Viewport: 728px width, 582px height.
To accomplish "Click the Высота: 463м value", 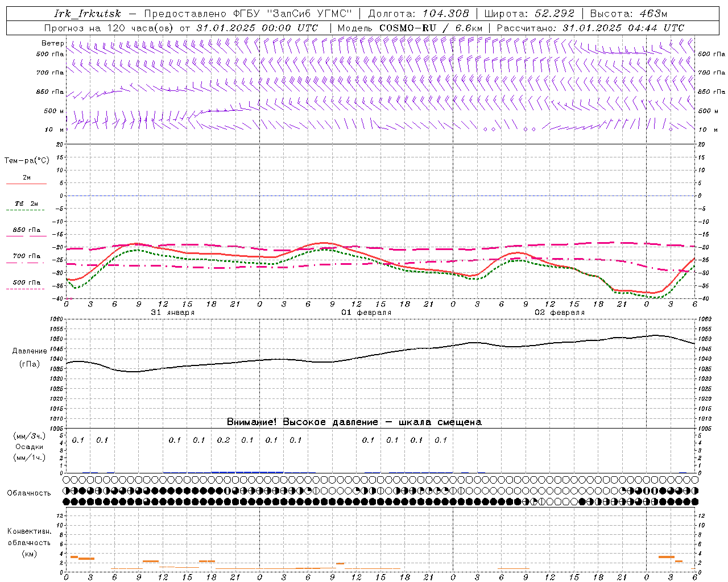I will [628, 14].
